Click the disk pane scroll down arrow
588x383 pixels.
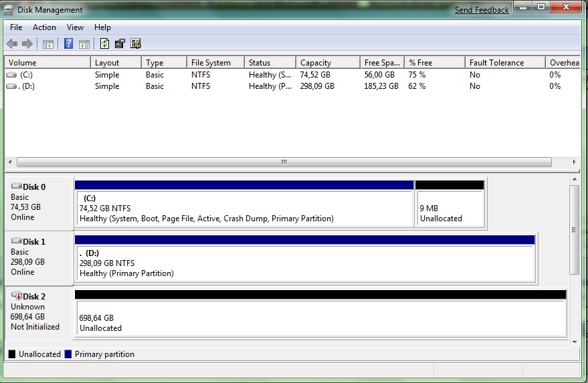[x=575, y=342]
